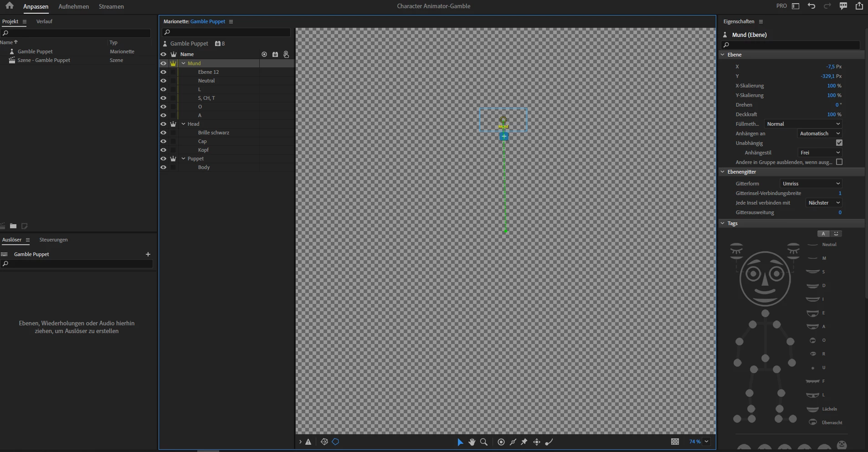The width and height of the screenshot is (868, 452).
Task: Open the Füllmethode Normal dropdown
Action: click(803, 124)
